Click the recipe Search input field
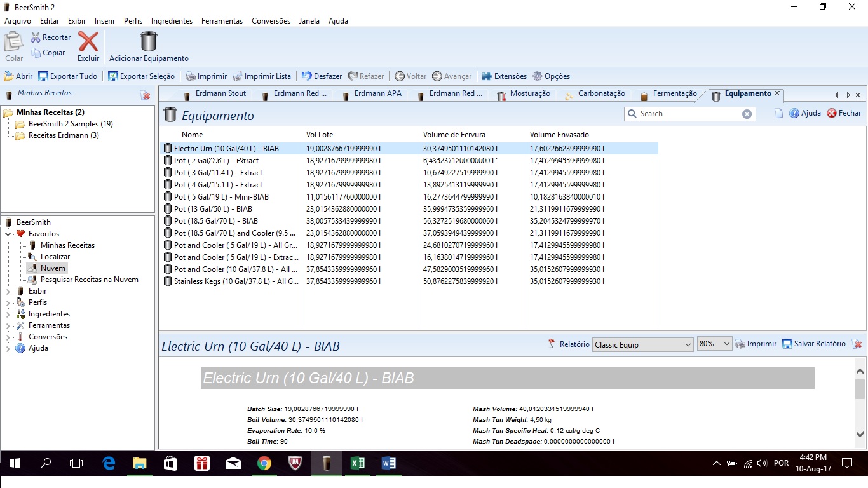This screenshot has width=868, height=488. click(x=689, y=114)
